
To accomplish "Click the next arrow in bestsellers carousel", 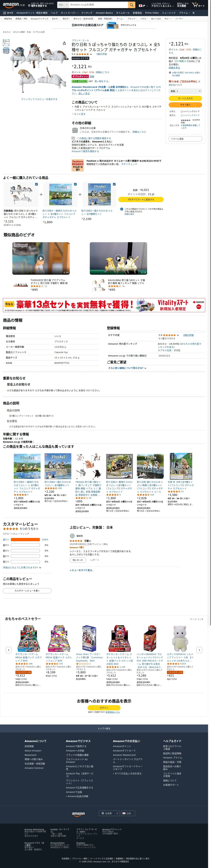I will tap(199, 650).
